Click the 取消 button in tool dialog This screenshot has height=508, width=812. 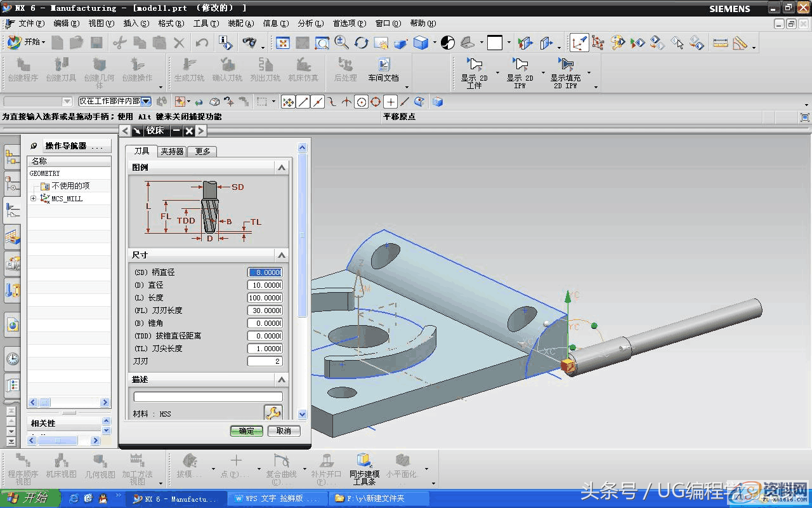pos(284,431)
